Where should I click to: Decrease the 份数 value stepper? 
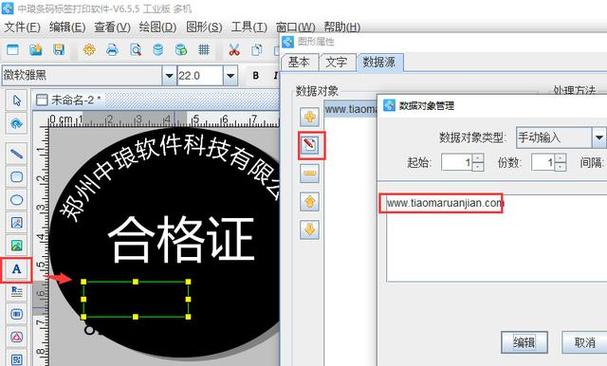click(x=561, y=167)
